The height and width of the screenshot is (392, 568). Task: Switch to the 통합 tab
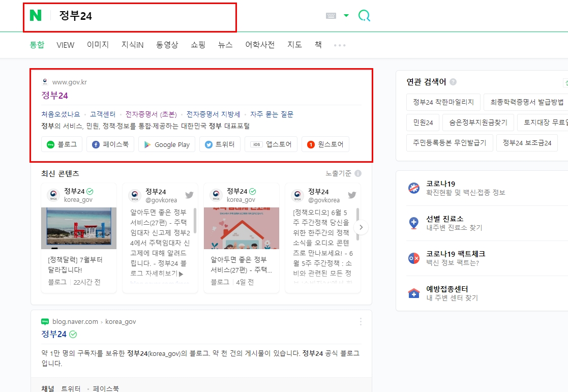(x=37, y=45)
